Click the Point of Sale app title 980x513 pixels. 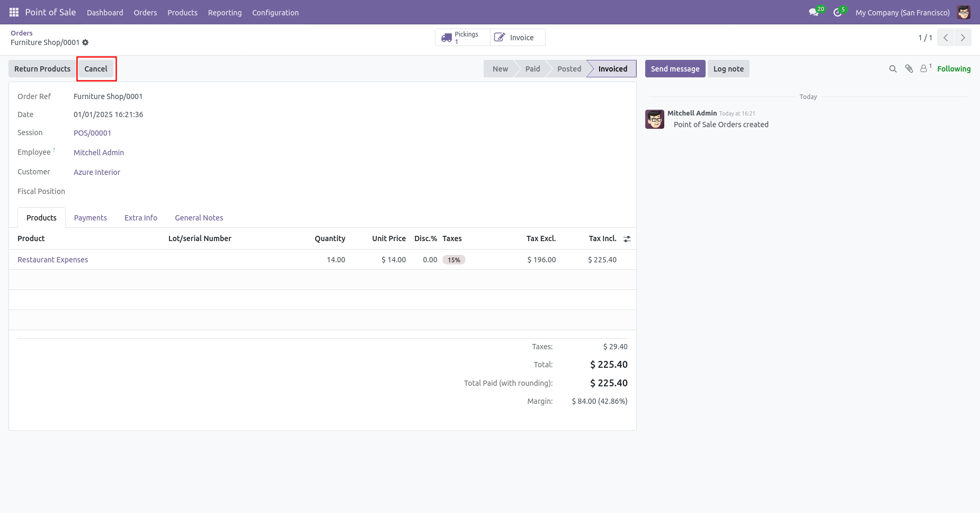(50, 12)
